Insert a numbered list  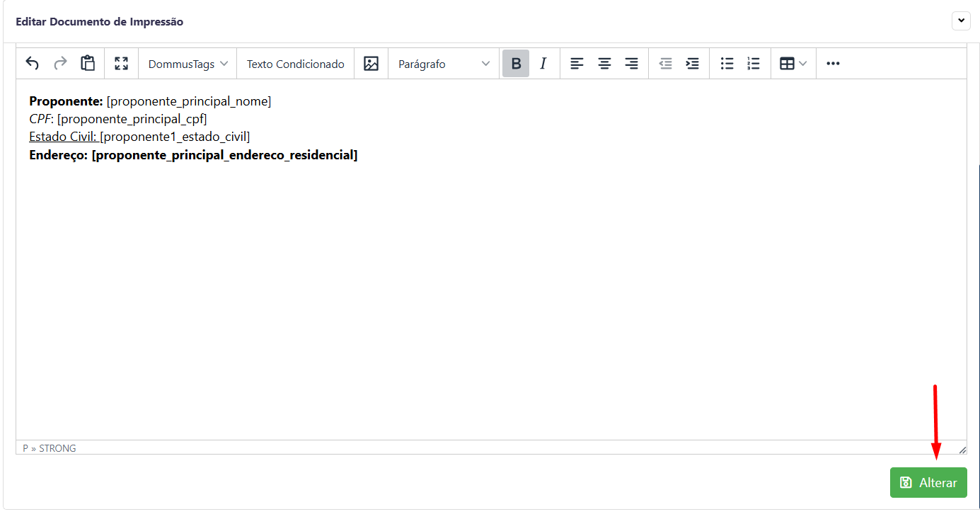click(x=754, y=64)
